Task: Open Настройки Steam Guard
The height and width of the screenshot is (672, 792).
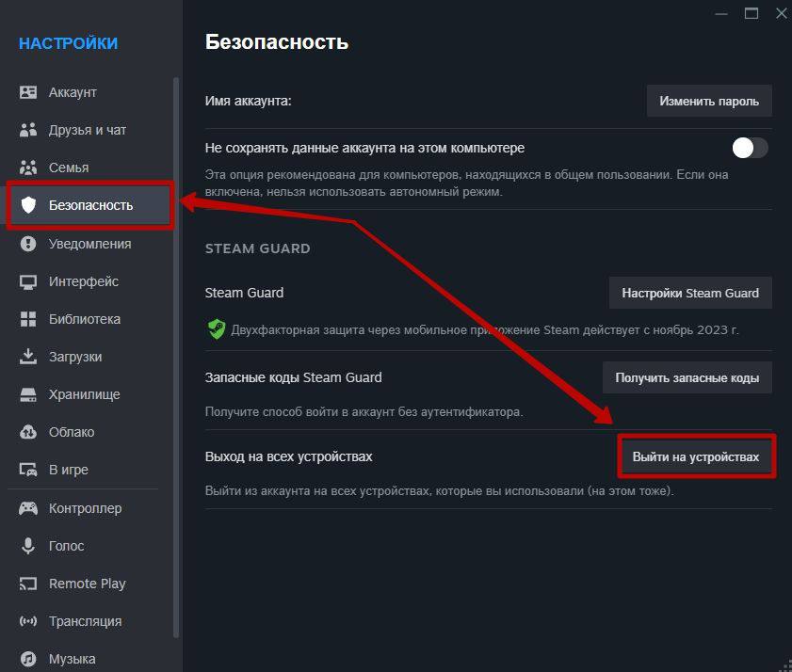Action: [x=690, y=293]
